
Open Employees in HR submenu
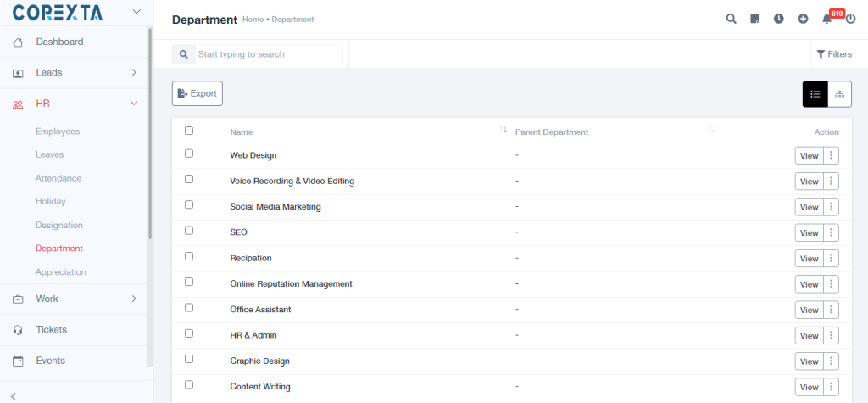click(x=58, y=132)
